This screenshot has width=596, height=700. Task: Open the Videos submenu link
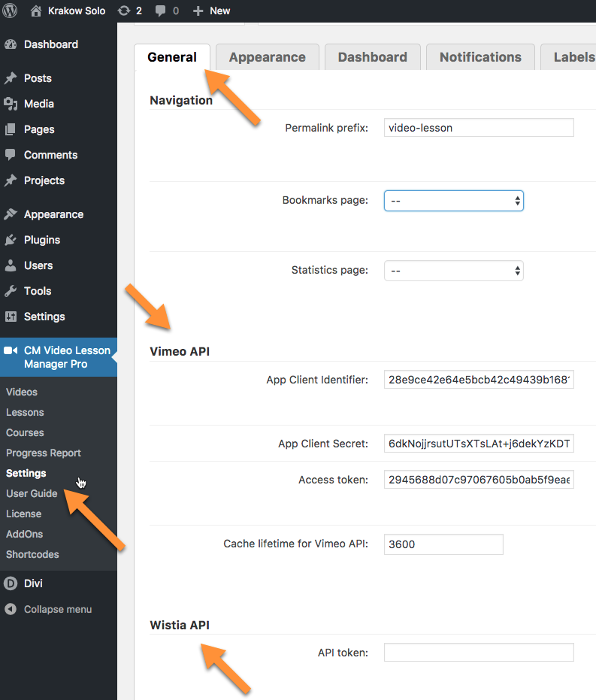tap(22, 392)
